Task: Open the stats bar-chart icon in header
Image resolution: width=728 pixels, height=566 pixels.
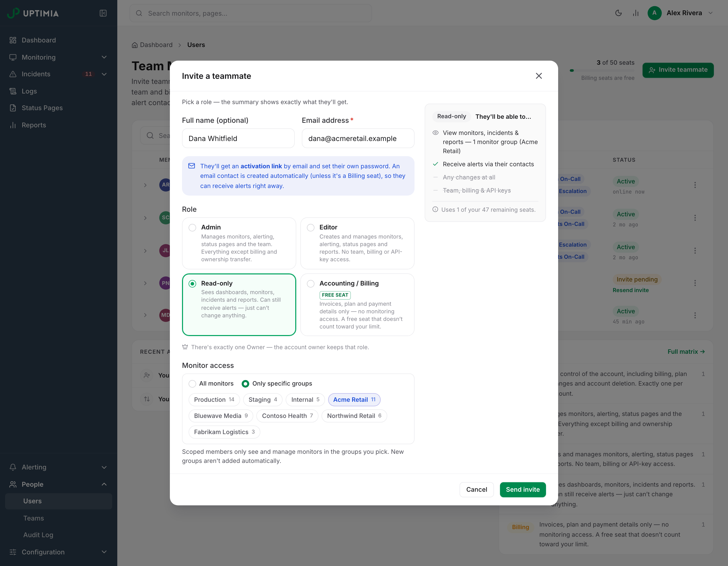Action: click(x=636, y=13)
